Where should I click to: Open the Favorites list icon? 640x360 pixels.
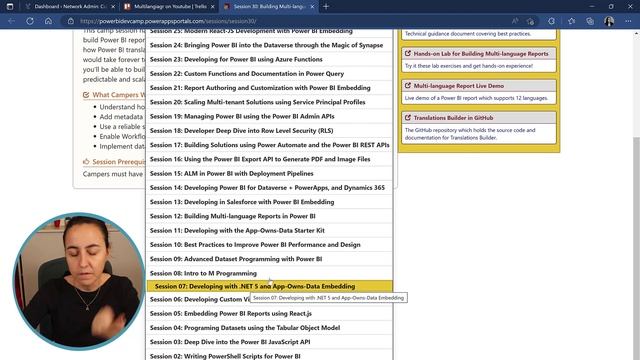pyautogui.click(x=571, y=21)
